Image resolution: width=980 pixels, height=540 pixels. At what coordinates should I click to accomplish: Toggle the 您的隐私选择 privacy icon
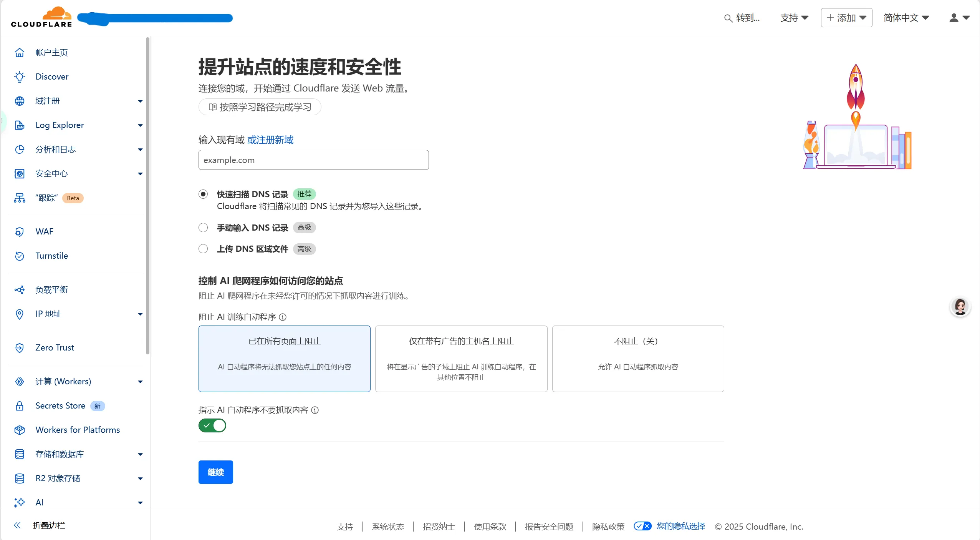coord(642,526)
